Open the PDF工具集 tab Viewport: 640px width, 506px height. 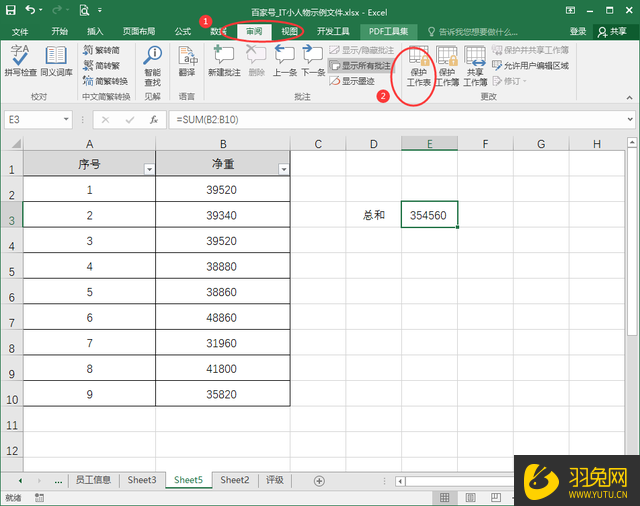389,32
